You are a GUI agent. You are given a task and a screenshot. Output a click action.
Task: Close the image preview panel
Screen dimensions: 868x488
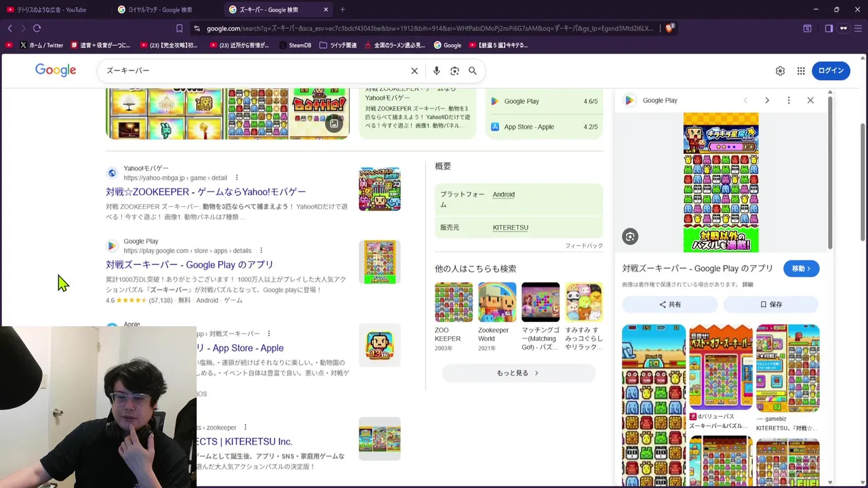click(x=810, y=100)
